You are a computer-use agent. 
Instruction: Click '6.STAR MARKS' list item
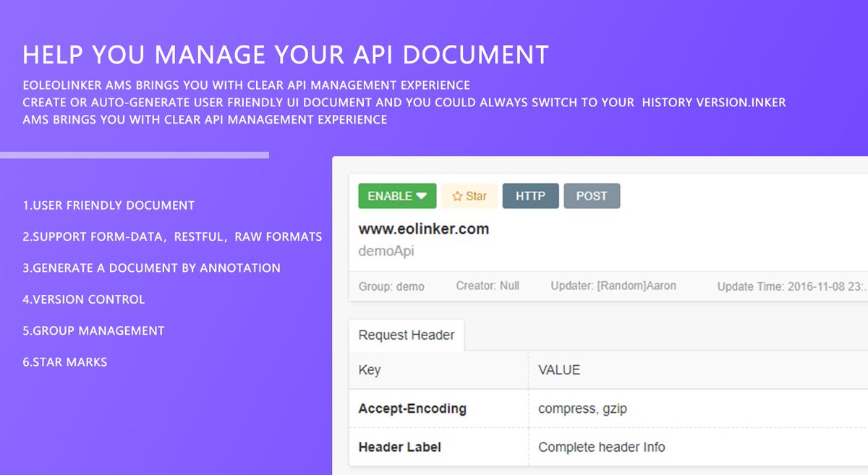tap(65, 362)
